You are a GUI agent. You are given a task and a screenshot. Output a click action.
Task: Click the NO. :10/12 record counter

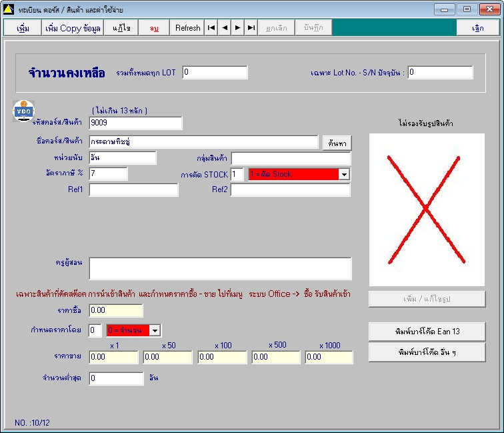click(32, 423)
